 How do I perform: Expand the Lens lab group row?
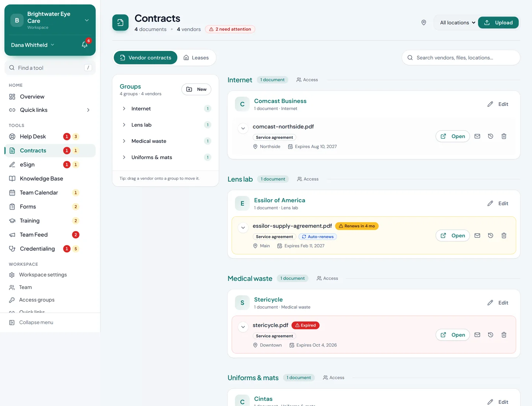(166, 125)
